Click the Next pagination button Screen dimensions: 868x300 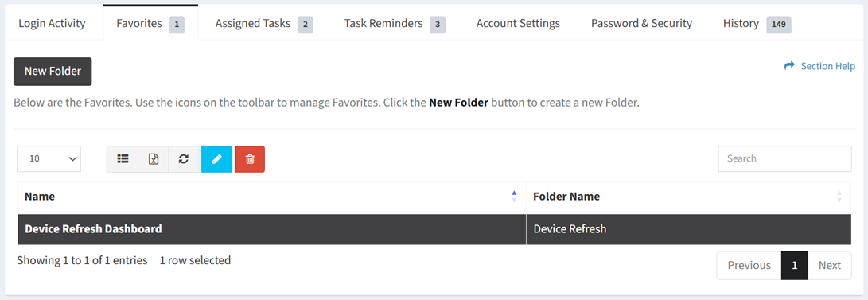point(830,265)
